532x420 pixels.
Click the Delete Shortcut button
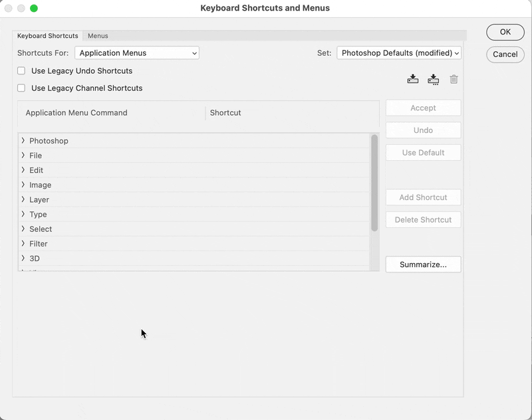(x=423, y=220)
